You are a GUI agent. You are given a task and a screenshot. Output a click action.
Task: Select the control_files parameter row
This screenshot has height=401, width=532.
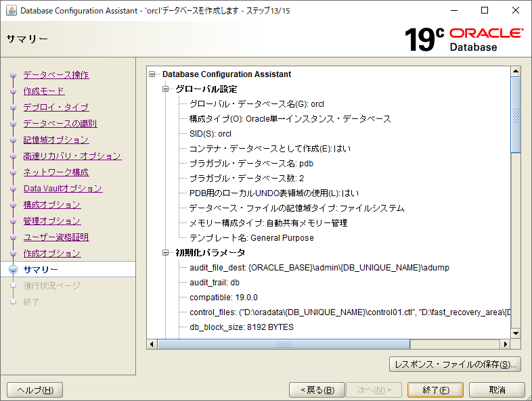click(x=350, y=312)
